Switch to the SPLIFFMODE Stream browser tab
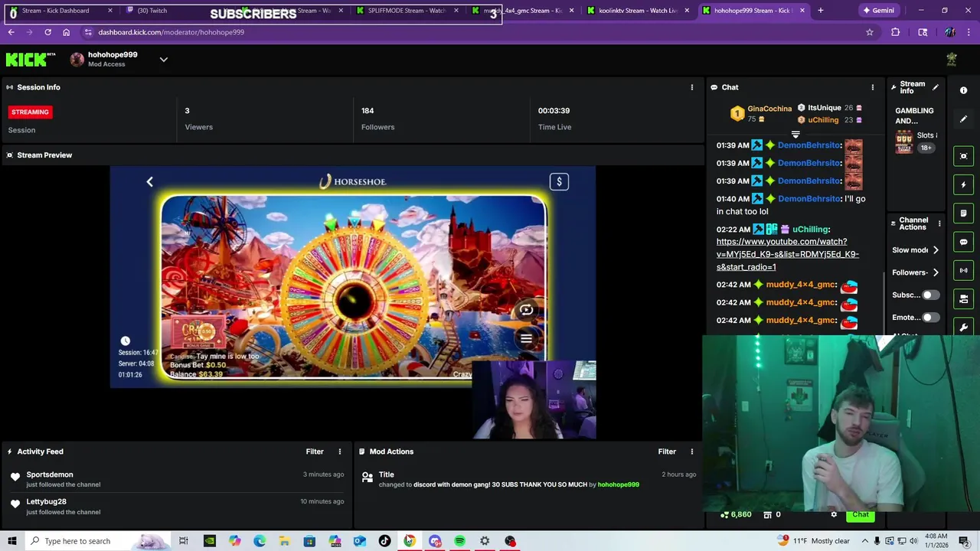The image size is (980, 551). 406,11
